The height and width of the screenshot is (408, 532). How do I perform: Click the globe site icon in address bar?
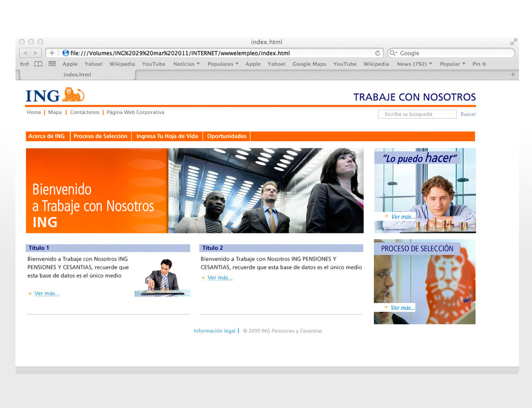66,53
